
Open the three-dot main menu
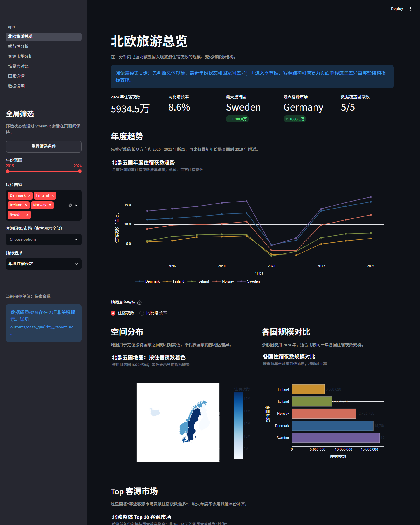(x=411, y=9)
